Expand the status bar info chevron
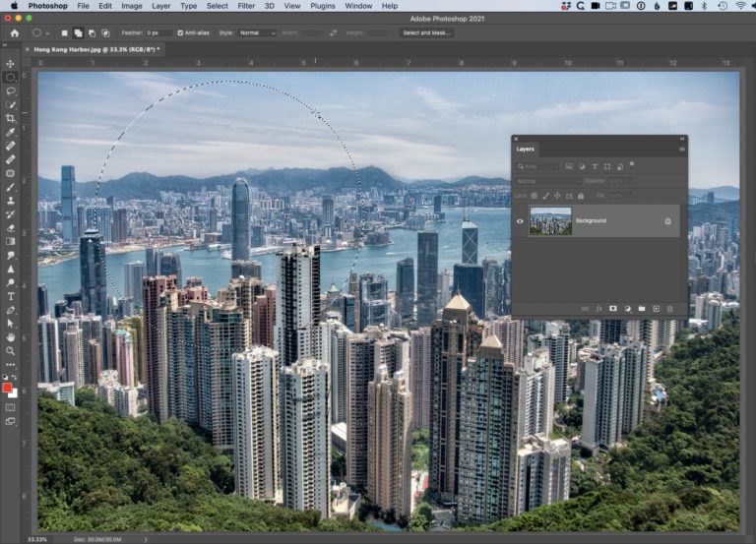The height and width of the screenshot is (544, 756). [145, 540]
